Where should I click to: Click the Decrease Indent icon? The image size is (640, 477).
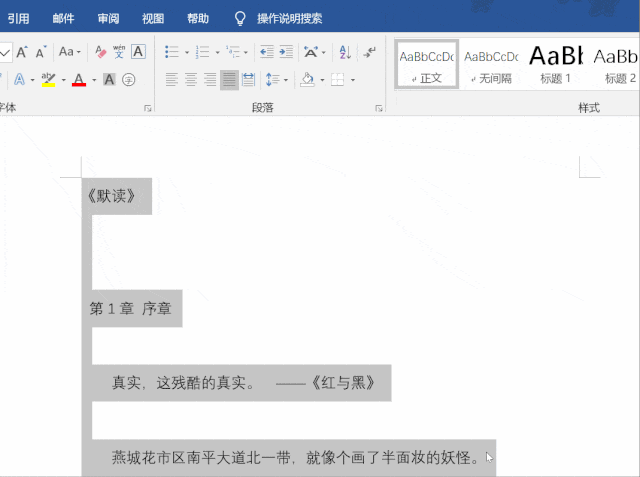tap(267, 52)
